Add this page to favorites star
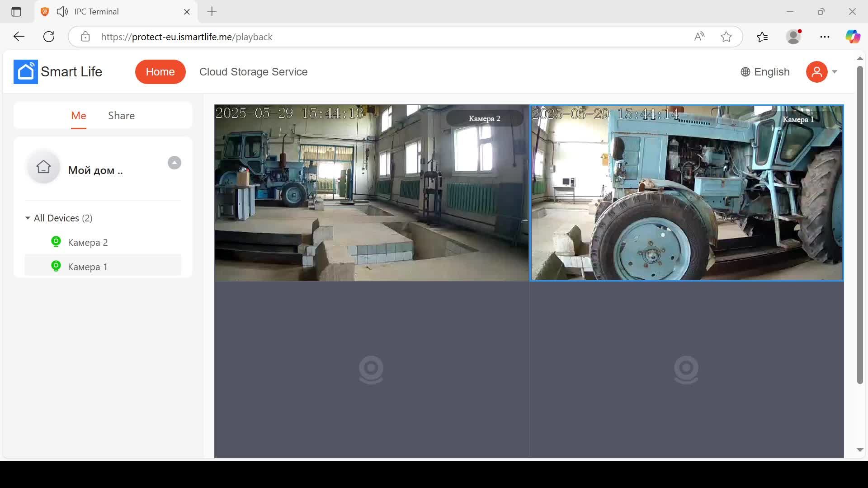This screenshot has height=488, width=868. (x=726, y=37)
